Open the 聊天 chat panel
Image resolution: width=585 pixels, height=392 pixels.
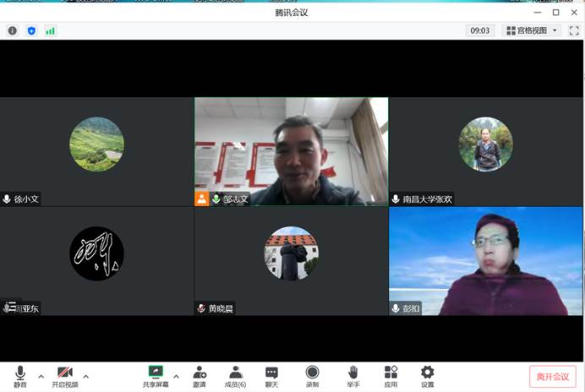point(271,375)
